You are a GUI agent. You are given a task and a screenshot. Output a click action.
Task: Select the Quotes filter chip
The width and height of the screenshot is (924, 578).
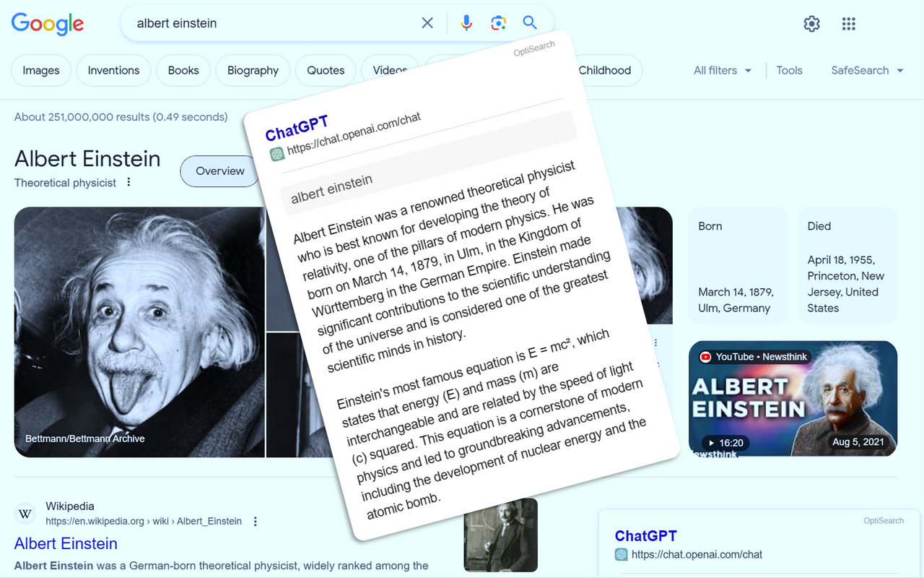326,70
